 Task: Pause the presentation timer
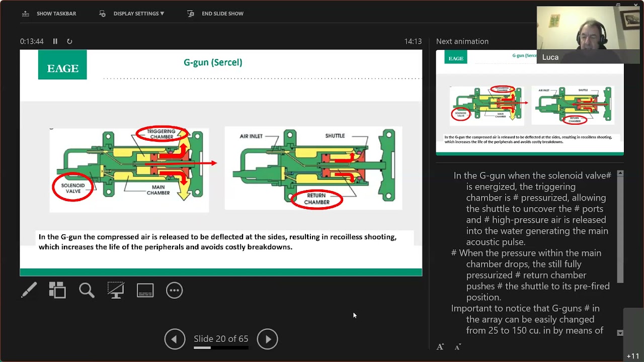click(x=55, y=41)
